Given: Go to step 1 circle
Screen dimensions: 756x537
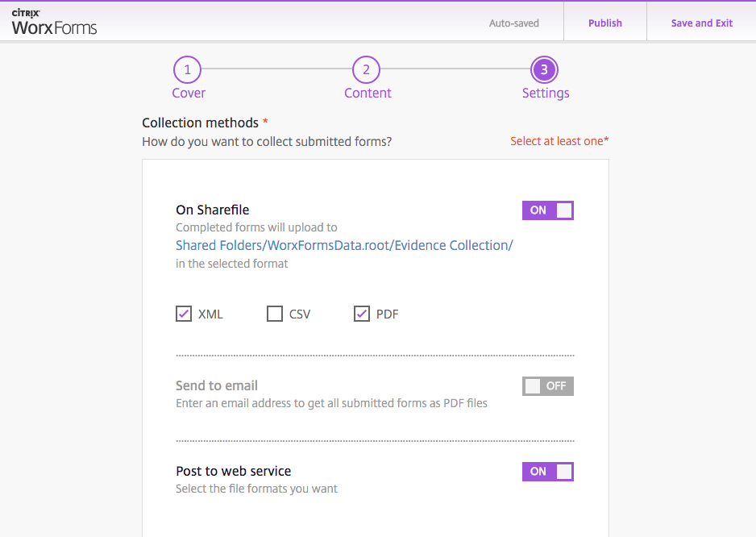Looking at the screenshot, I should pos(187,70).
